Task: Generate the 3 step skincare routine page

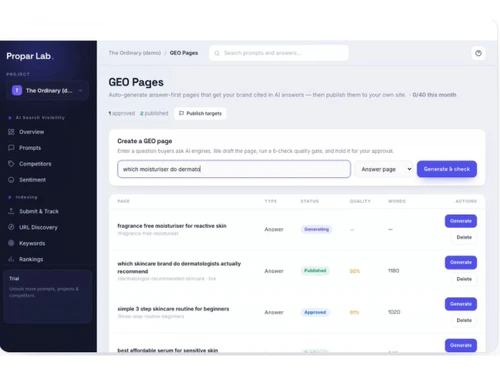Action: point(461,304)
